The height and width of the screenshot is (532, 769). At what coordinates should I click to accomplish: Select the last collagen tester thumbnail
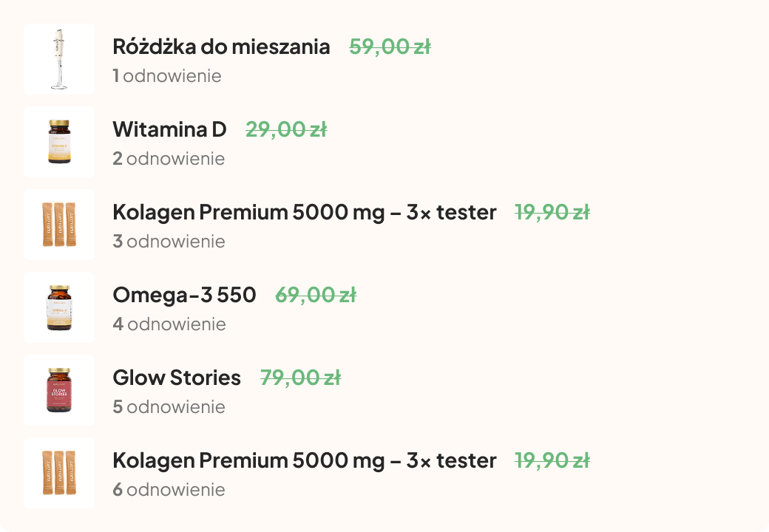pos(59,473)
